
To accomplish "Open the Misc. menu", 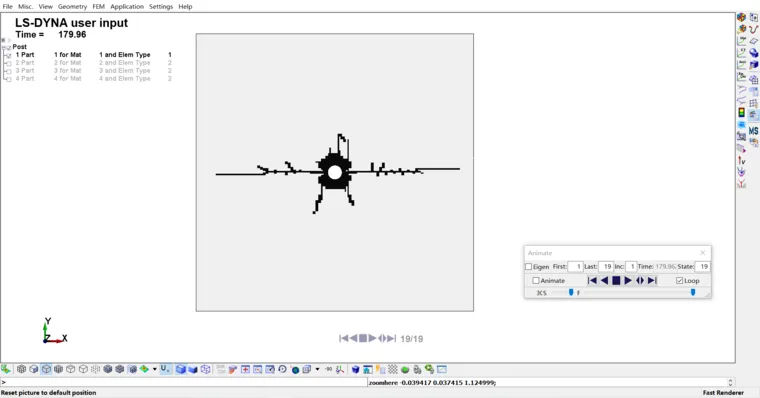I will coord(25,6).
